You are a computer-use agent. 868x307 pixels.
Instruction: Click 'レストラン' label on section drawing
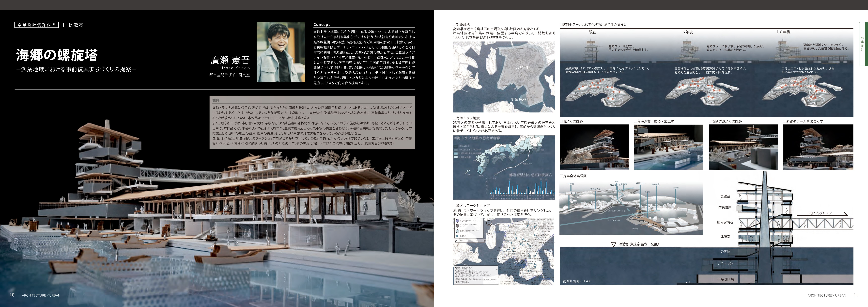[725, 264]
